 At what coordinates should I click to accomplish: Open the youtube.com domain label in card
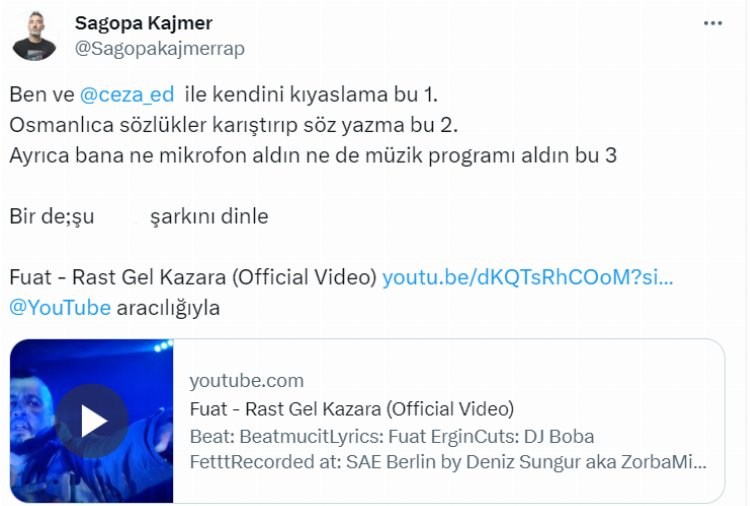(x=246, y=381)
